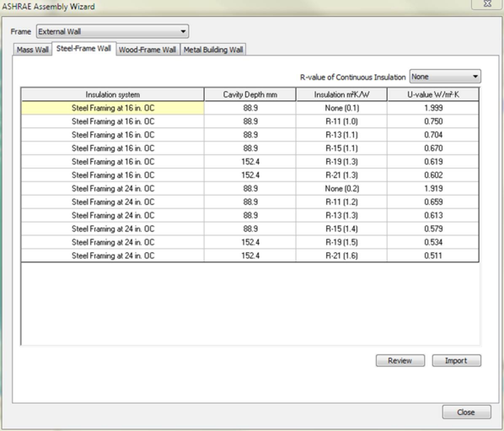The width and height of the screenshot is (504, 431).
Task: Select the R-13 (1.1) insulation cell
Action: tap(341, 135)
